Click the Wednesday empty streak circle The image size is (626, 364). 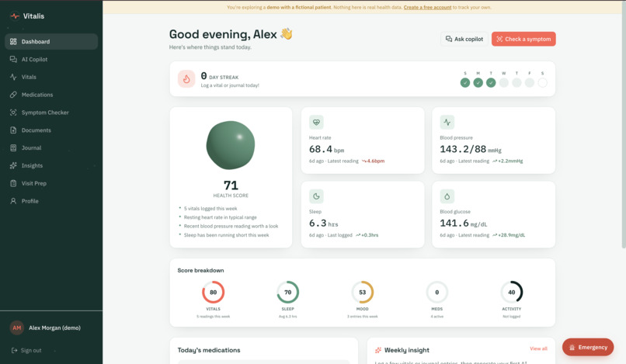pyautogui.click(x=504, y=82)
